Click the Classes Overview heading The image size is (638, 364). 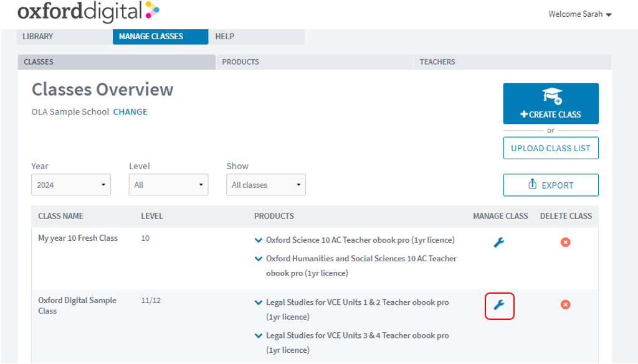[x=103, y=90]
